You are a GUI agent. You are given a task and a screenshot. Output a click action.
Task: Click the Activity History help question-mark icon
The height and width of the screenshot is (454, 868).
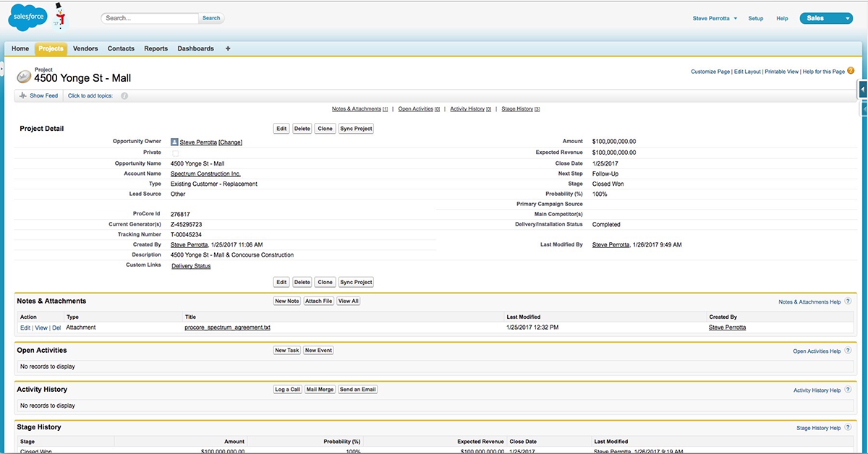848,390
